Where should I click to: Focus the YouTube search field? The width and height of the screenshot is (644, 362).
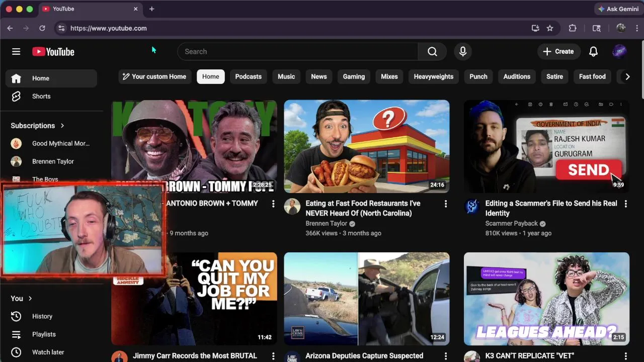[x=297, y=51]
